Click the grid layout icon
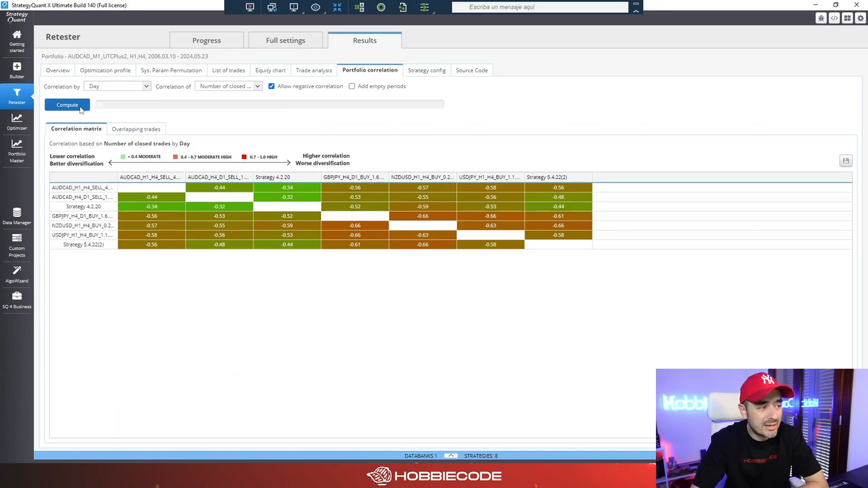Viewport: 868px width, 488px height. (847, 18)
